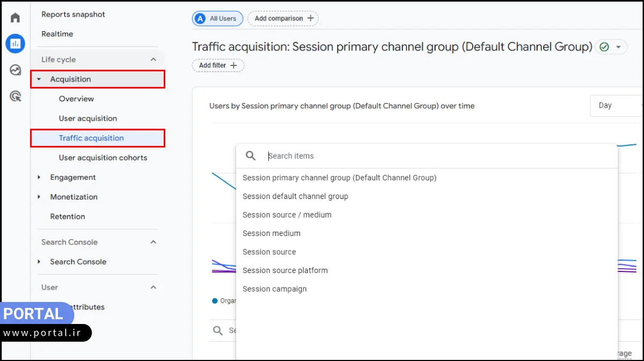The width and height of the screenshot is (644, 361).
Task: Collapse the Life cycle section chevron
Action: tap(153, 60)
